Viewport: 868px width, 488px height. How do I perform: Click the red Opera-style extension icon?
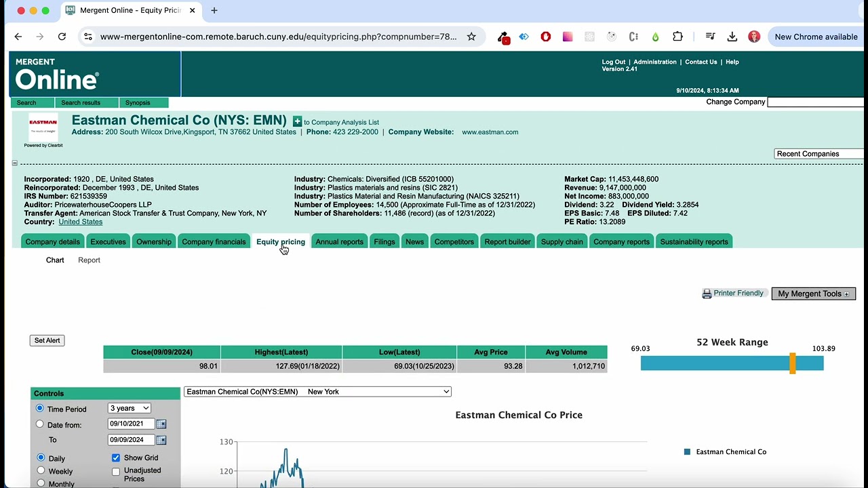pyautogui.click(x=546, y=37)
